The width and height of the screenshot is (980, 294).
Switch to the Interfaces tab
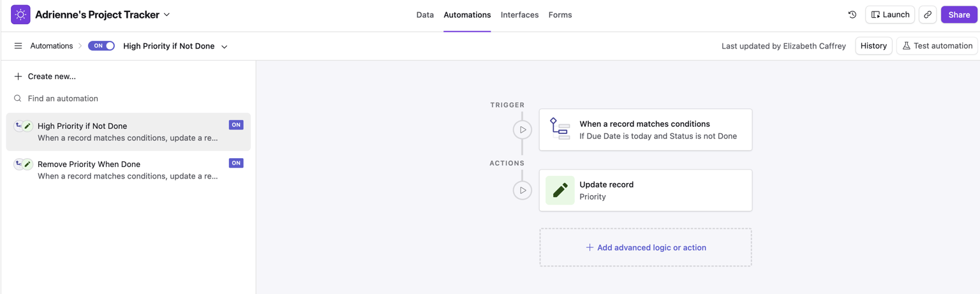519,15
